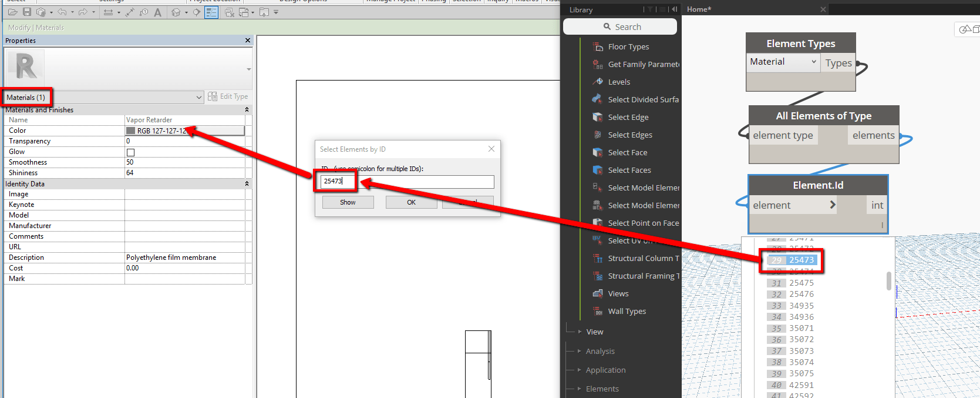Open the Undo history dropdown arrow
Image resolution: width=980 pixels, height=398 pixels.
tap(72, 12)
